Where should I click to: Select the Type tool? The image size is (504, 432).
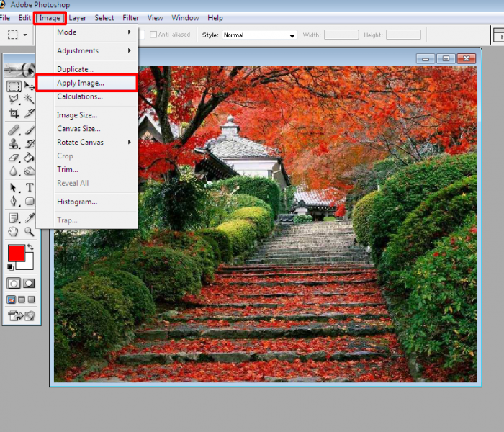point(30,187)
